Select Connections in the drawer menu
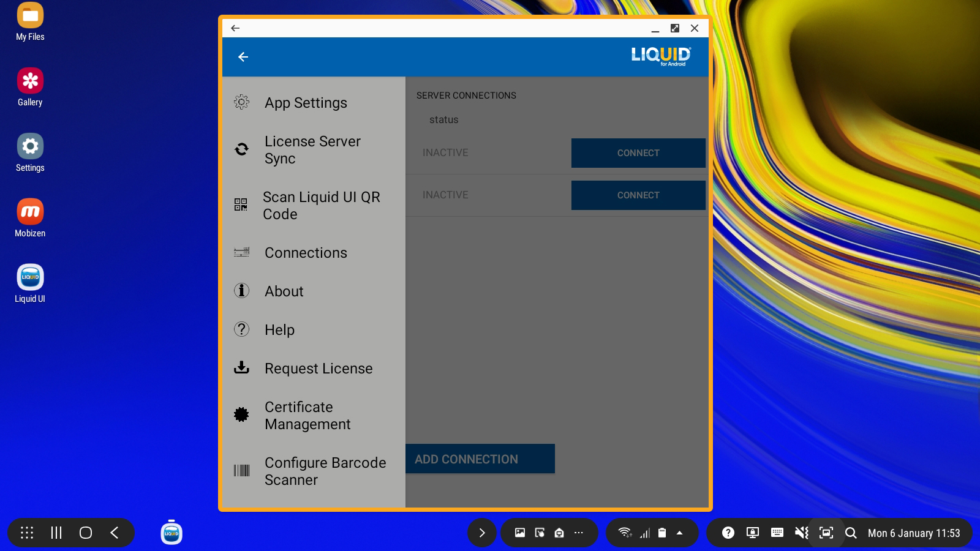 click(306, 253)
